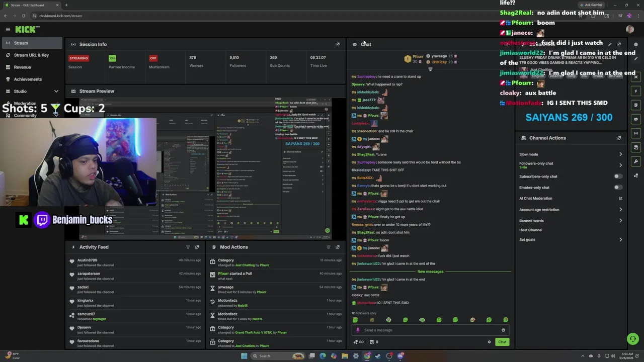This screenshot has height=362, width=644.
Task: Click the Windows Start button
Action: [244, 356]
